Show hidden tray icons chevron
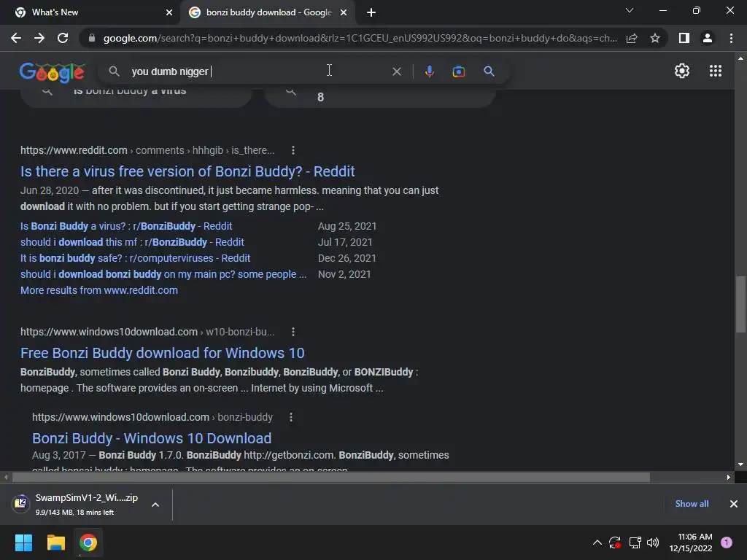The height and width of the screenshot is (560, 747). point(597,542)
